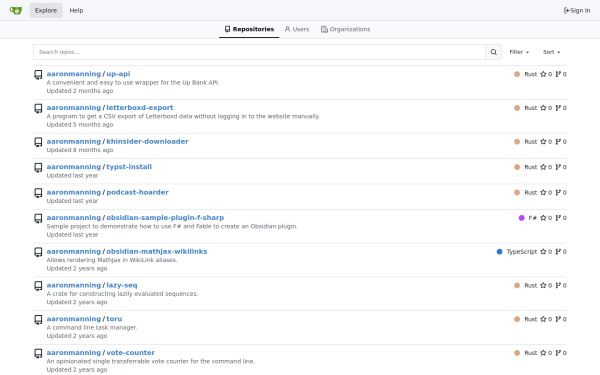Viewport: 600px width, 375px height.
Task: Click the fork icon in letterboxd-export row
Action: pos(558,108)
